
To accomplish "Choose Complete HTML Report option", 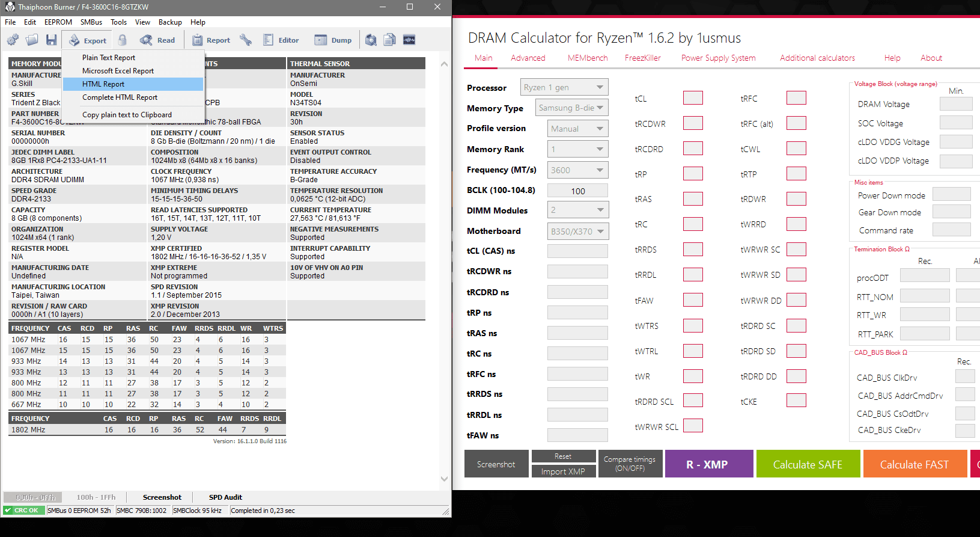I will coord(133,97).
